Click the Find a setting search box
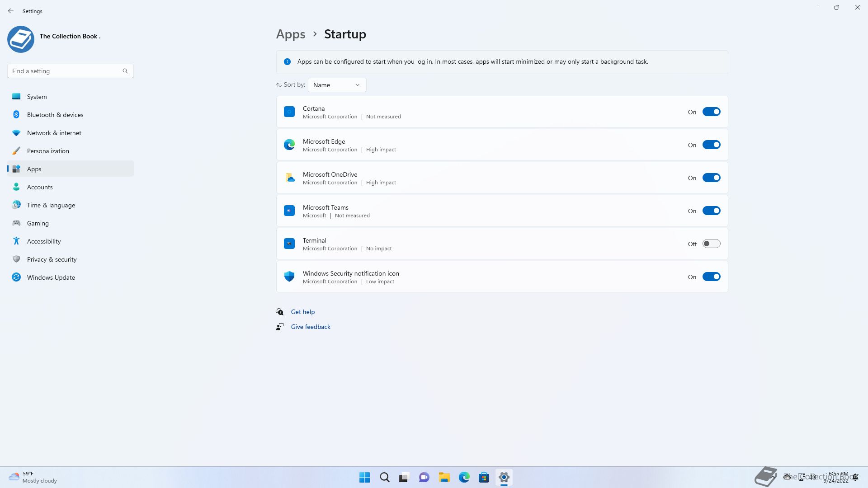 pyautogui.click(x=70, y=71)
